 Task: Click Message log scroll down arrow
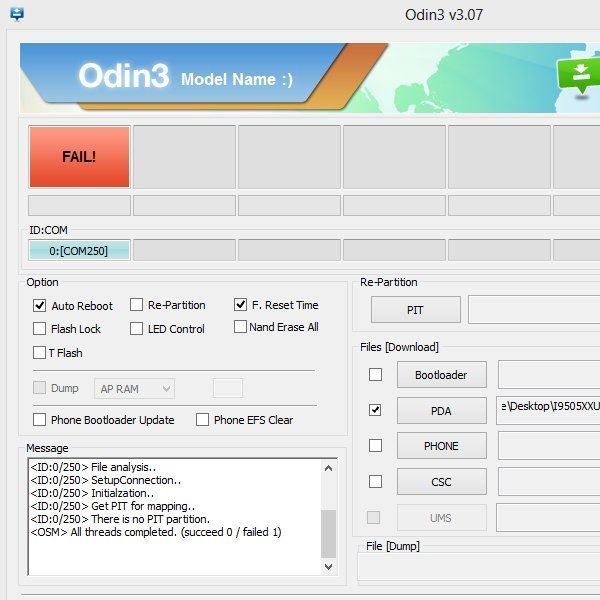(328, 566)
